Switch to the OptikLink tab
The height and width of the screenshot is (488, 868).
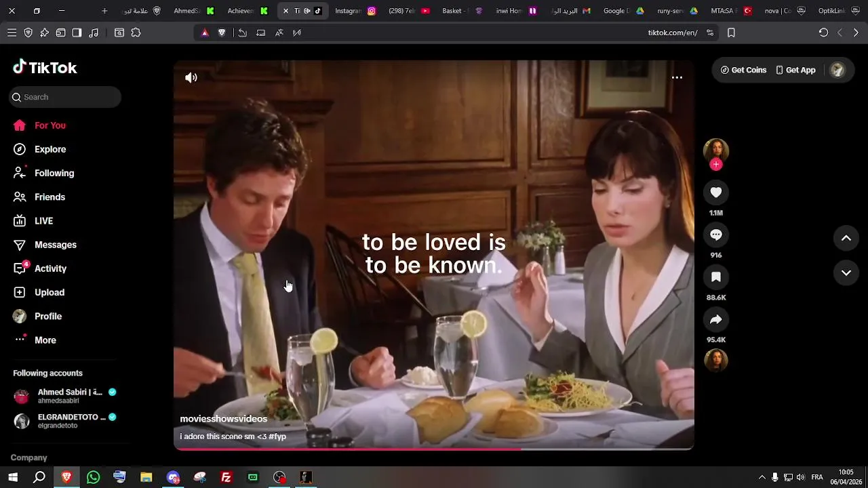(838, 11)
